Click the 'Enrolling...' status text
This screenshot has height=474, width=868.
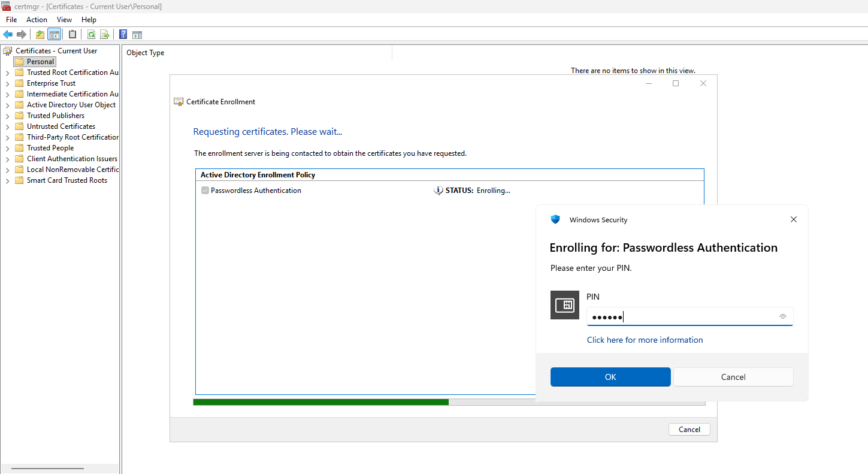click(494, 191)
